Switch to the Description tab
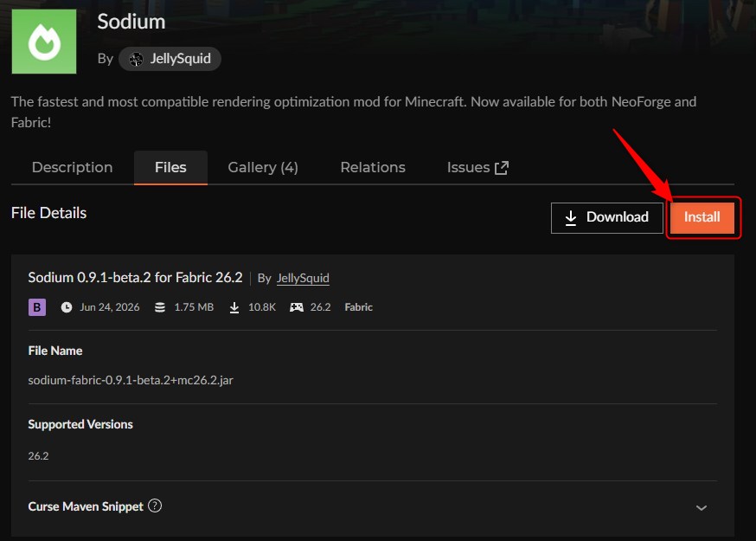The height and width of the screenshot is (541, 756). click(x=73, y=167)
